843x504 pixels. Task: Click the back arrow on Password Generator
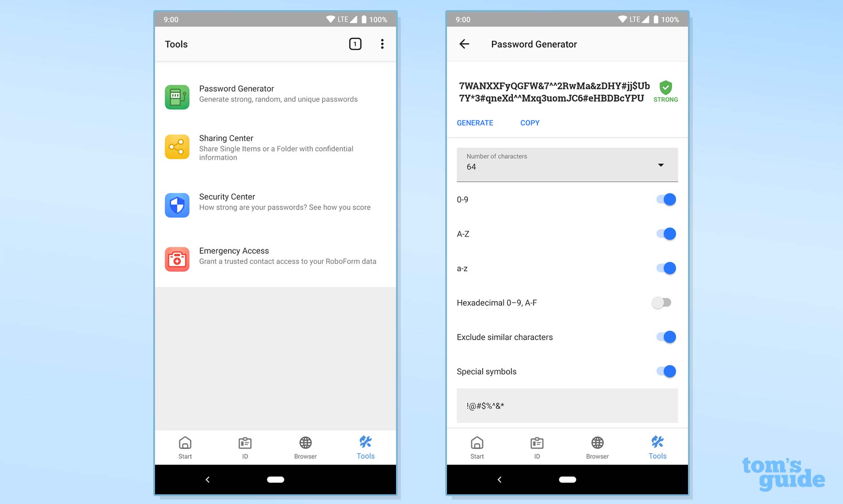pyautogui.click(x=465, y=44)
